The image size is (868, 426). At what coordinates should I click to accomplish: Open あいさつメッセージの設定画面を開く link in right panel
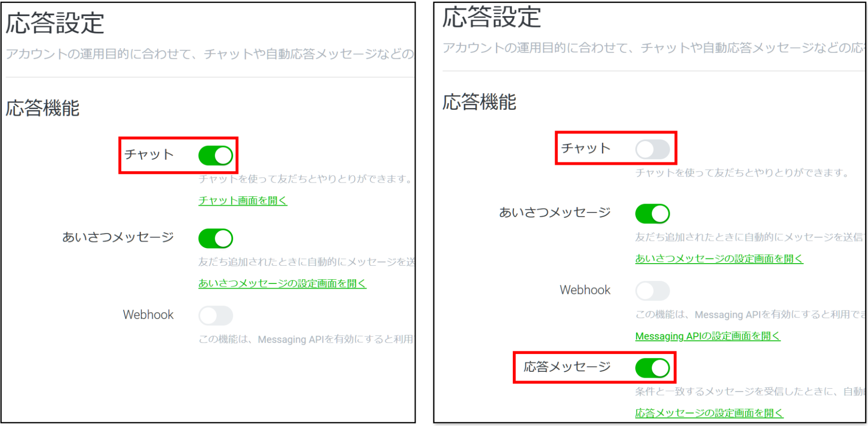[719, 259]
